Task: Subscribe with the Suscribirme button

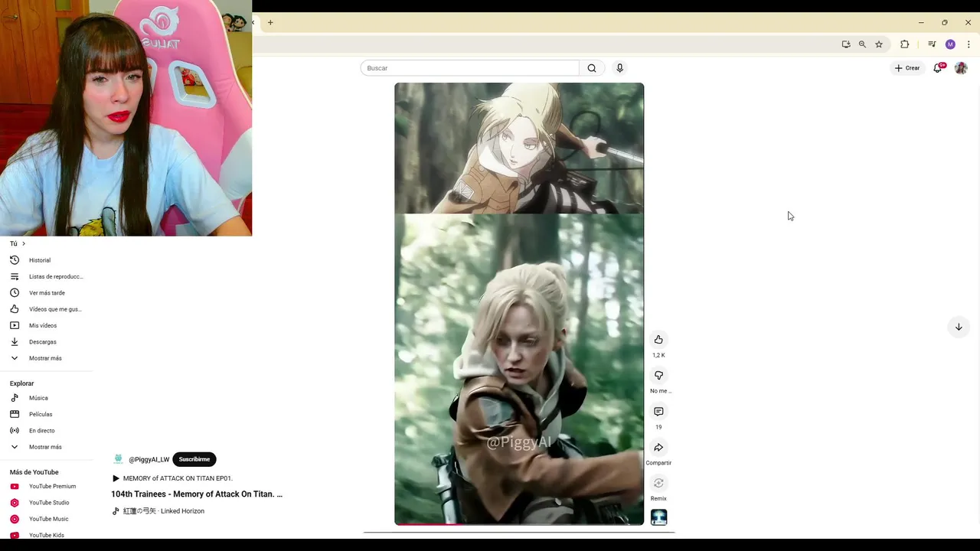Action: pos(194,459)
